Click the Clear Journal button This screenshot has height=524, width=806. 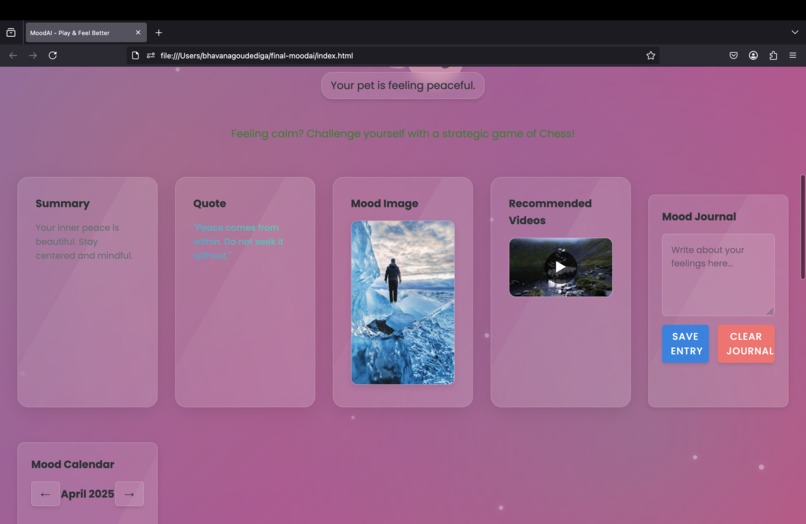point(746,344)
